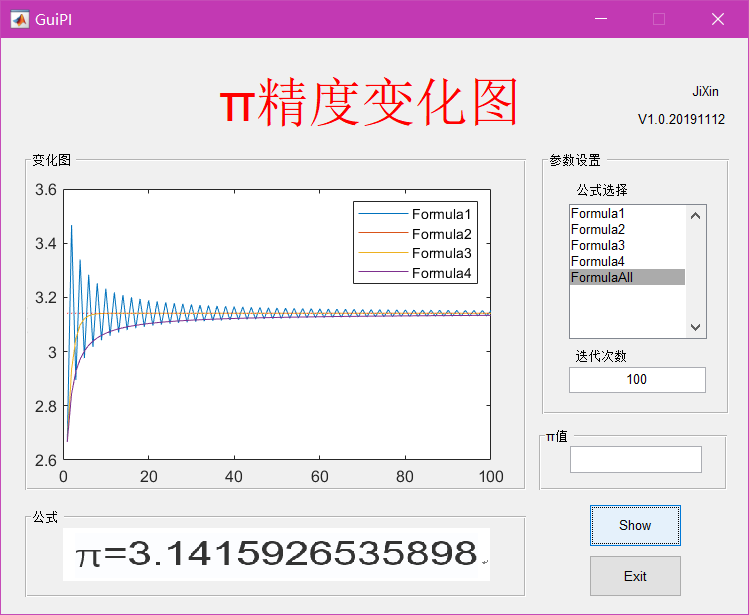Viewport: 749px width, 615px height.
Task: Click the iteration count field showing 100
Action: coord(637,380)
